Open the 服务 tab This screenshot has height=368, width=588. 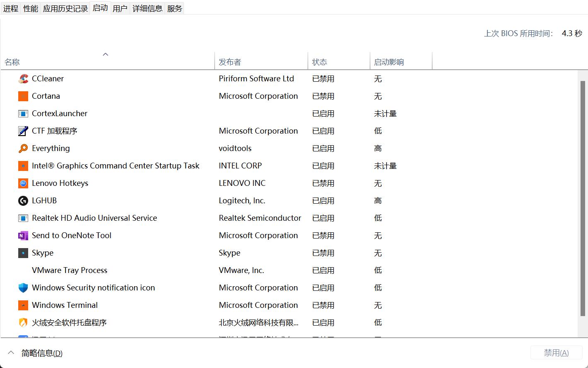tap(175, 8)
